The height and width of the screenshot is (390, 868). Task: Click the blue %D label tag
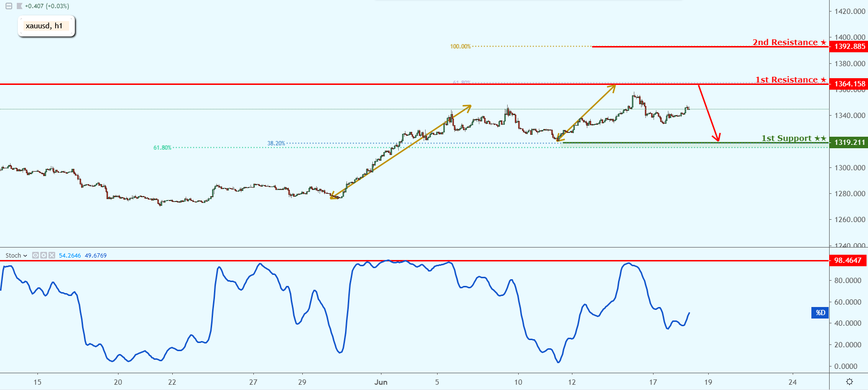(x=820, y=313)
